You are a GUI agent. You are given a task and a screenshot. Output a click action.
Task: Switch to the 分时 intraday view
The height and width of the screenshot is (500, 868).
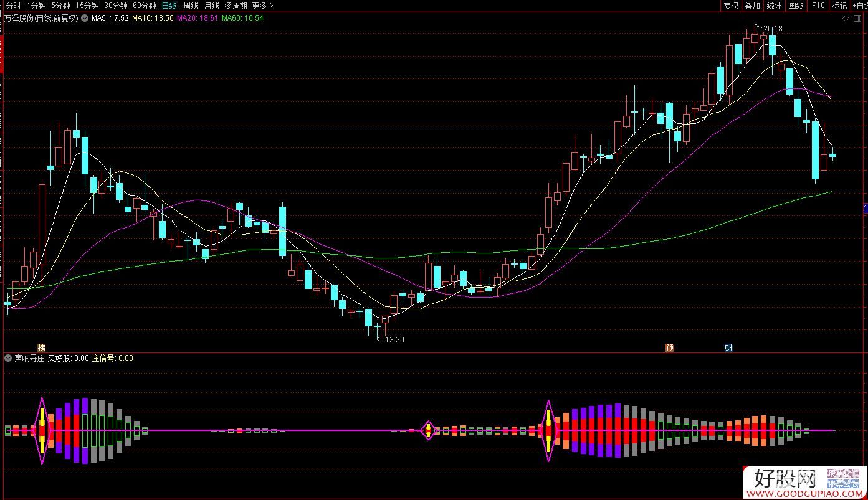tap(13, 6)
